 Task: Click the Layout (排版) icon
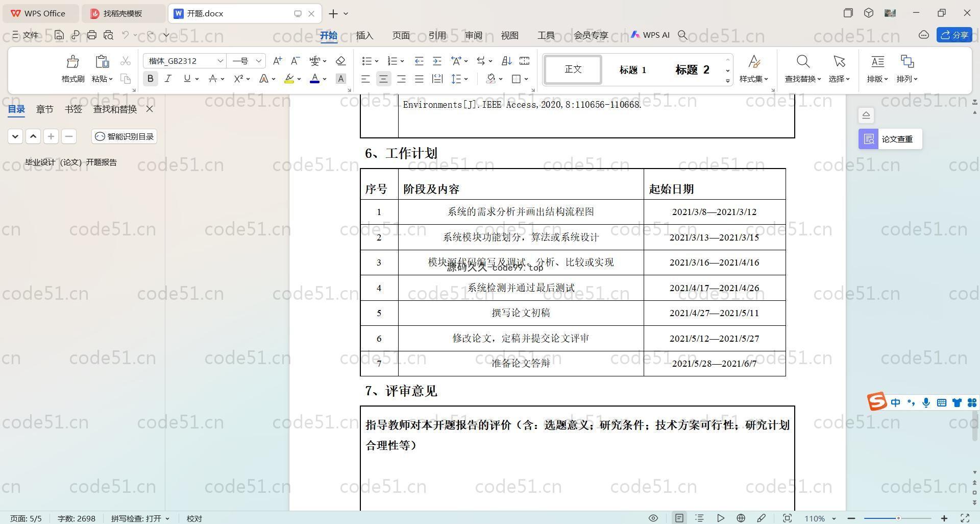tap(877, 62)
